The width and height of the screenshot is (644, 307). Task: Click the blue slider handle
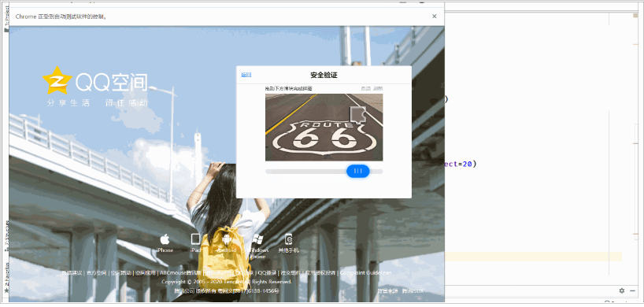(357, 171)
